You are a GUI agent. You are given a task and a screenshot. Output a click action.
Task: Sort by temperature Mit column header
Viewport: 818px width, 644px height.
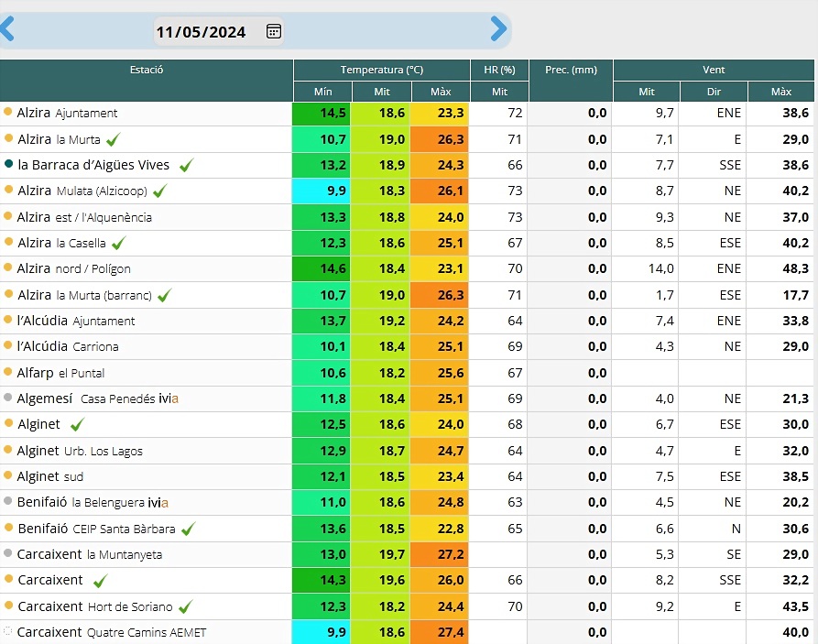point(382,92)
